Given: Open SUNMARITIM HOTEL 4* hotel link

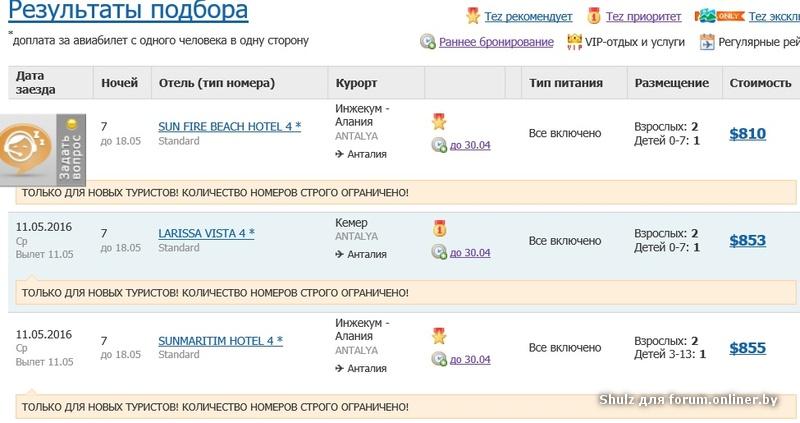Looking at the screenshot, I should (x=220, y=340).
